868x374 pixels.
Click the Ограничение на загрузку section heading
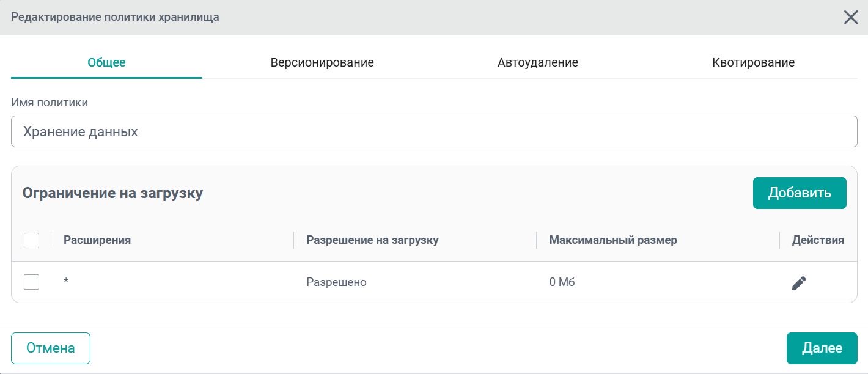click(x=112, y=194)
